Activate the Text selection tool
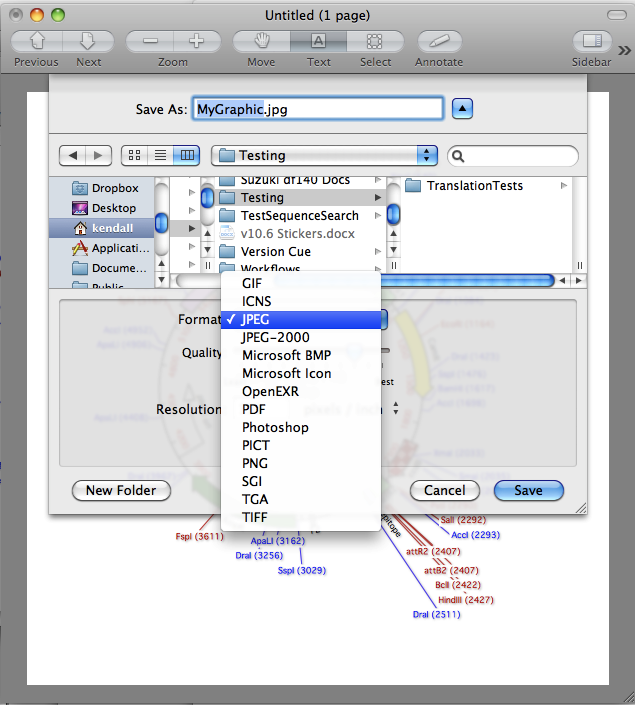The image size is (635, 705). pos(319,42)
